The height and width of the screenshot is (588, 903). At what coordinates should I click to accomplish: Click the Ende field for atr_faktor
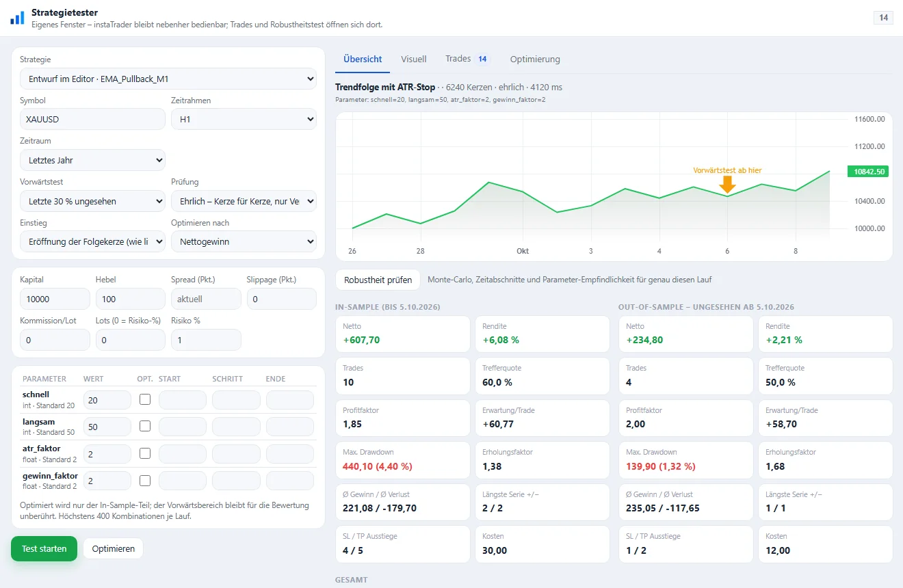tap(290, 454)
